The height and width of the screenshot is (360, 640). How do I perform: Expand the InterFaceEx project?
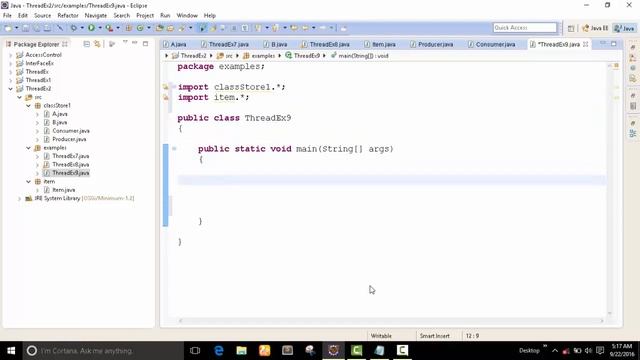point(11,63)
